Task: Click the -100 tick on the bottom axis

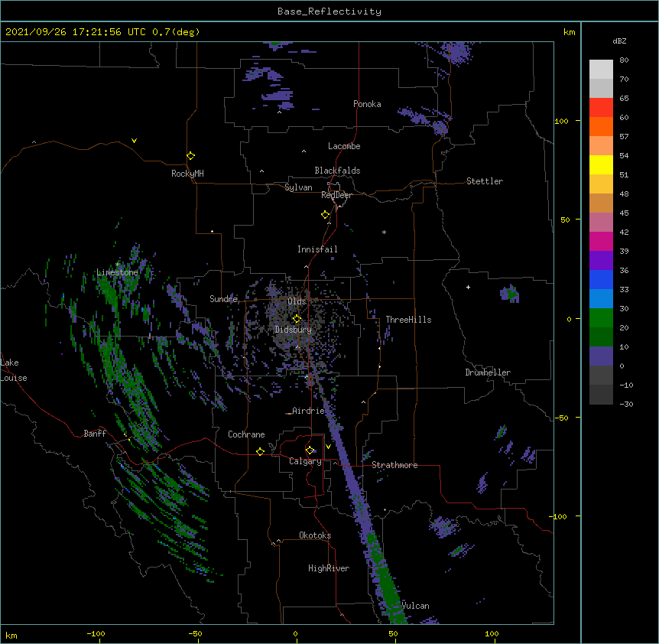Action: pos(96,633)
